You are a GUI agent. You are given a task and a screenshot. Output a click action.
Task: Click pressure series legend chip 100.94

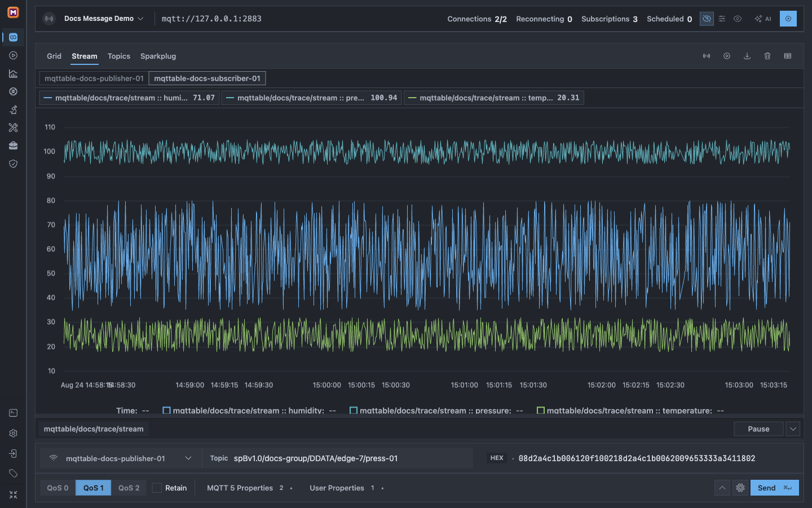pos(311,98)
